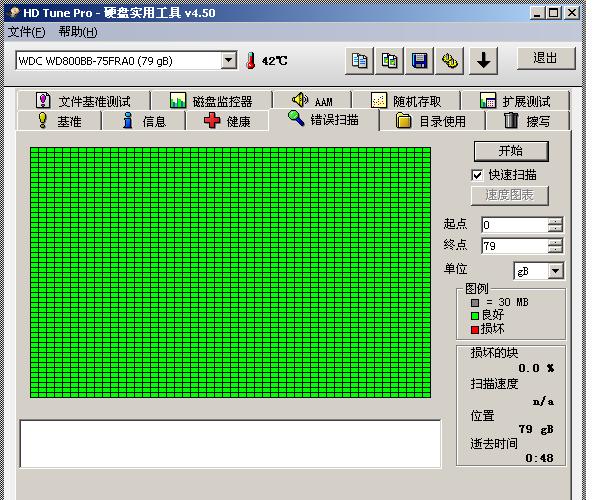Click the save screenshot floppy disk icon
600x500 pixels.
pyautogui.click(x=420, y=61)
